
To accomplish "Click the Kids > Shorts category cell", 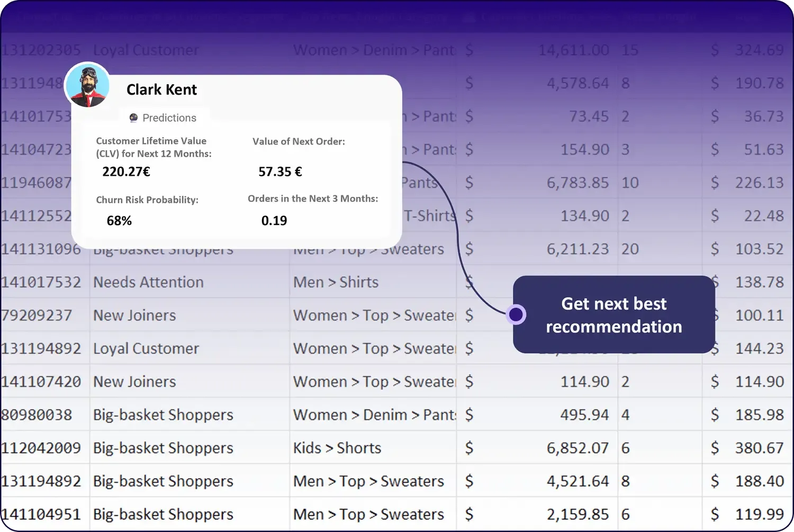I will point(337,448).
